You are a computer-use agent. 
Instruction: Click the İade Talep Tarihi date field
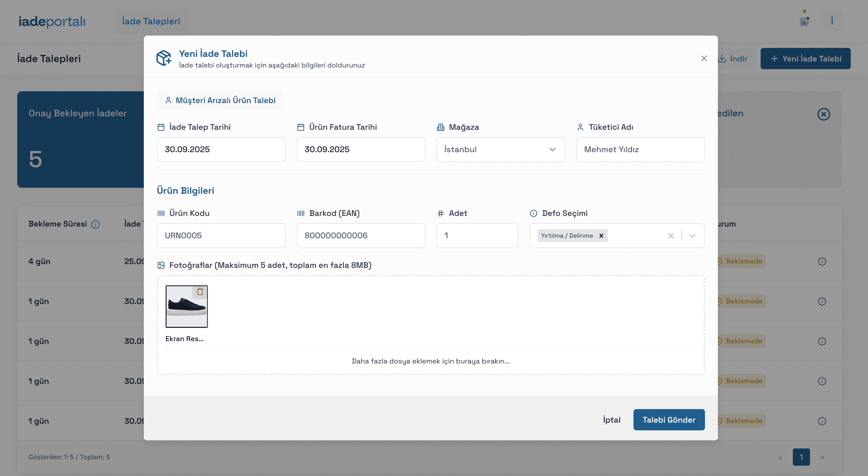coord(221,149)
